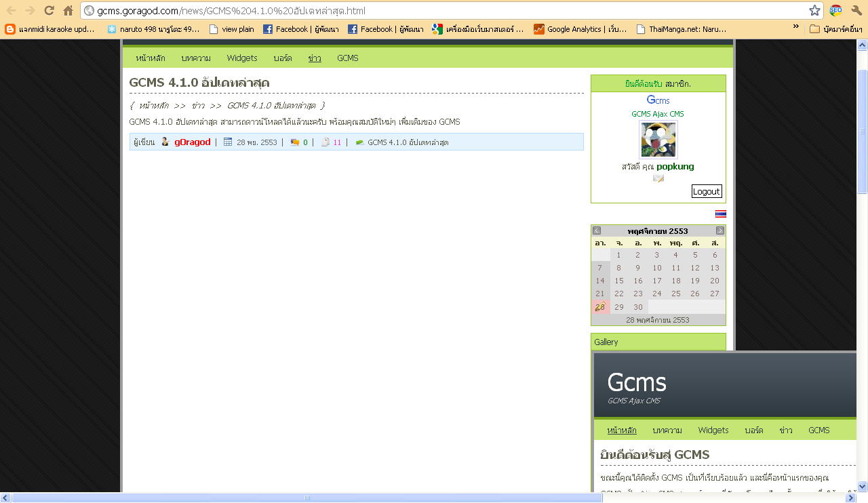Screen dimensions: 868x503
Task: Open the ข่าว menu in main site
Action: (x=315, y=58)
